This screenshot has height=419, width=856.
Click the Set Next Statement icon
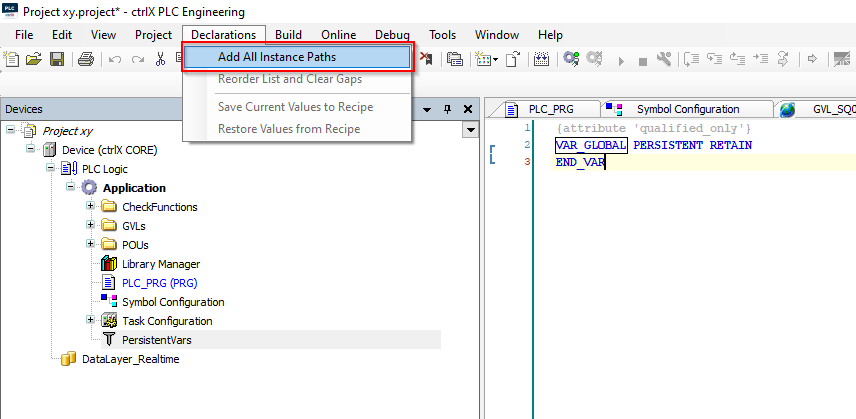pyautogui.click(x=783, y=58)
